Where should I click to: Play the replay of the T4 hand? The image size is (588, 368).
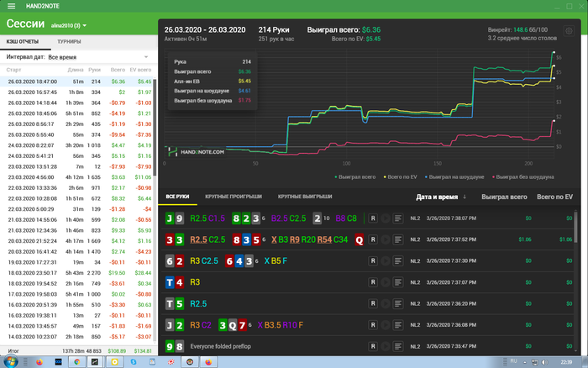pos(386,282)
